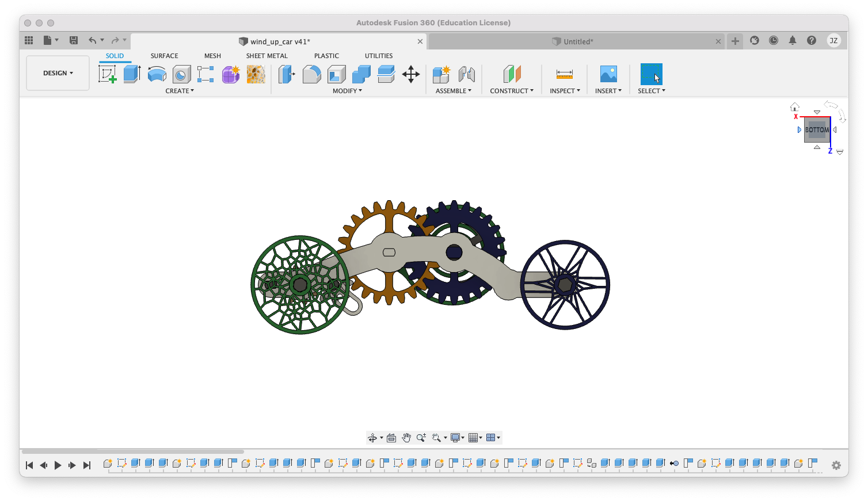This screenshot has height=501, width=868.
Task: Expand the INSERT menu
Action: (608, 91)
